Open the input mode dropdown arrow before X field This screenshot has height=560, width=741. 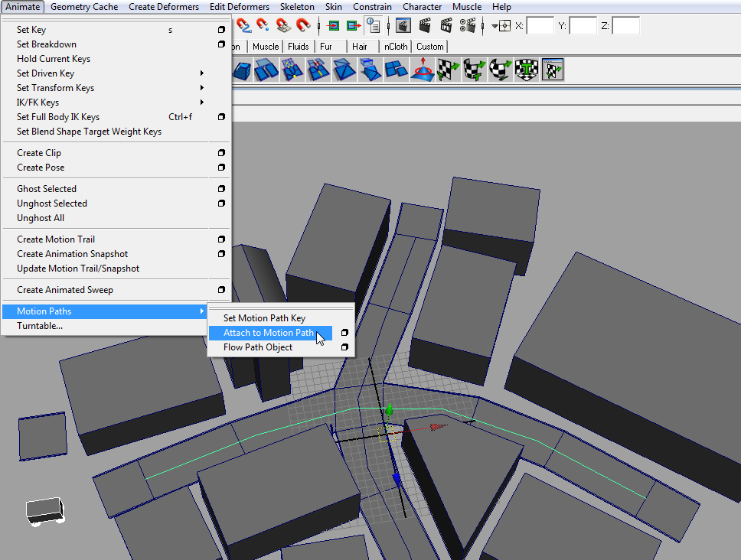[495, 26]
